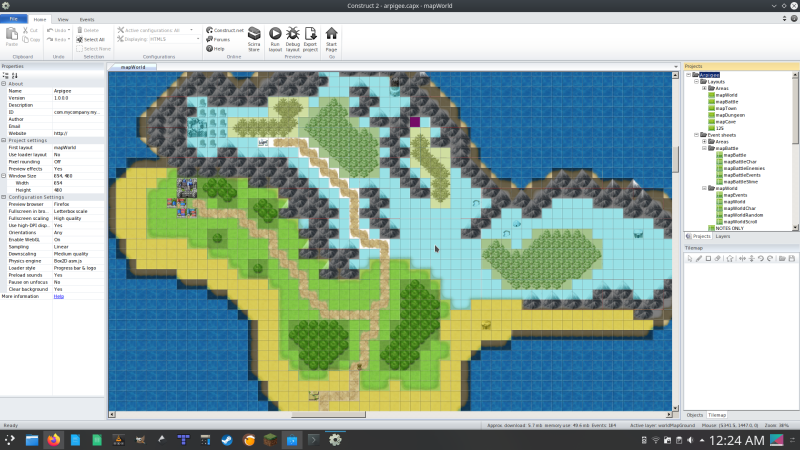Screen dimensions: 800x450
Task: Click the horizontal scrollbar thumb below map
Action: coord(328,415)
